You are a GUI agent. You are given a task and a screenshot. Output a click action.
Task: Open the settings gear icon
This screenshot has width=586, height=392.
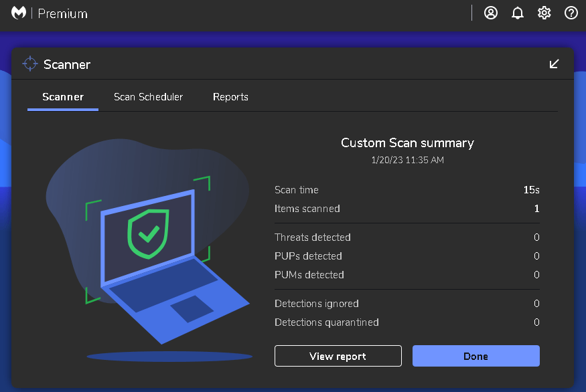[544, 13]
